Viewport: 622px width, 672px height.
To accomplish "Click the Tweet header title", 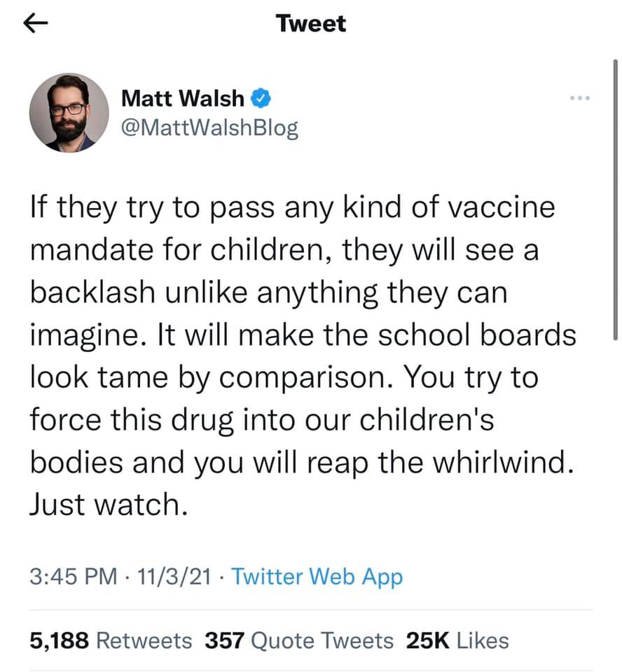I will [x=311, y=24].
